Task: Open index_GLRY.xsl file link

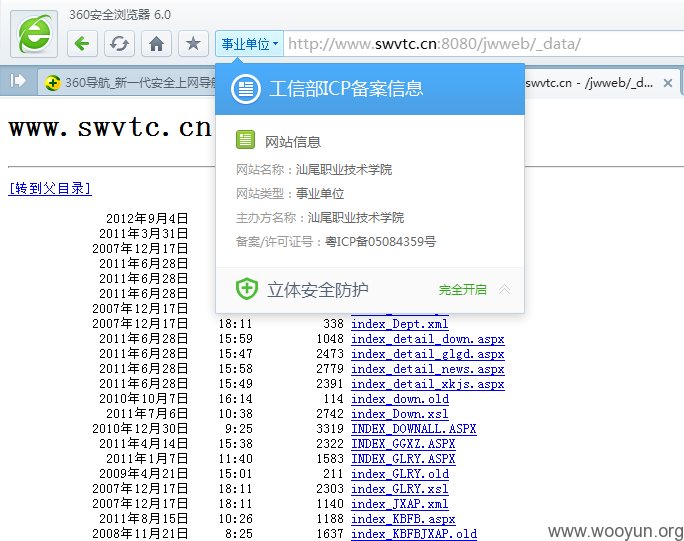Action: 400,489
